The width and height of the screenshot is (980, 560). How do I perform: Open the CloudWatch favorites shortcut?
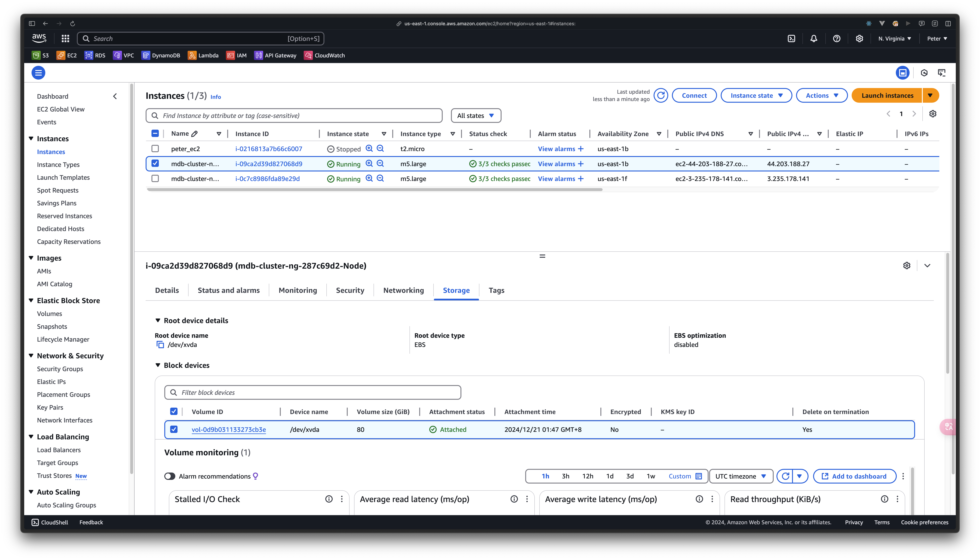pos(324,55)
